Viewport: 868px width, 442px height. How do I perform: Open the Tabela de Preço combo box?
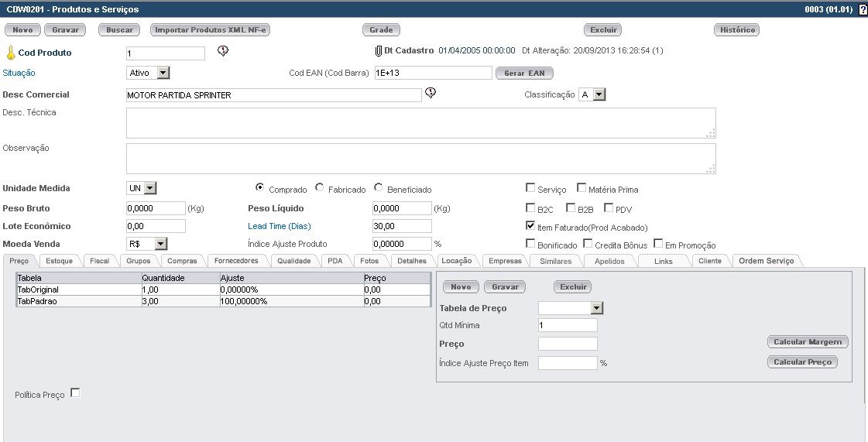(596, 308)
